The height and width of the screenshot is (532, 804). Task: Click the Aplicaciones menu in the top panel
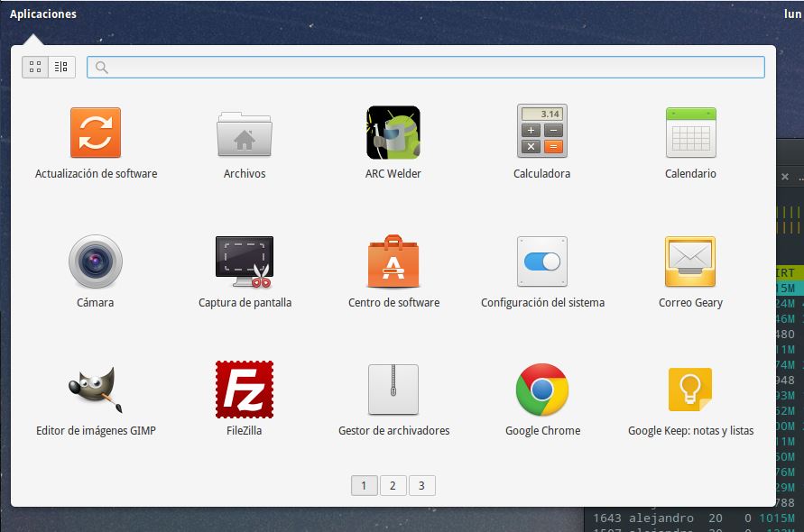(x=43, y=14)
